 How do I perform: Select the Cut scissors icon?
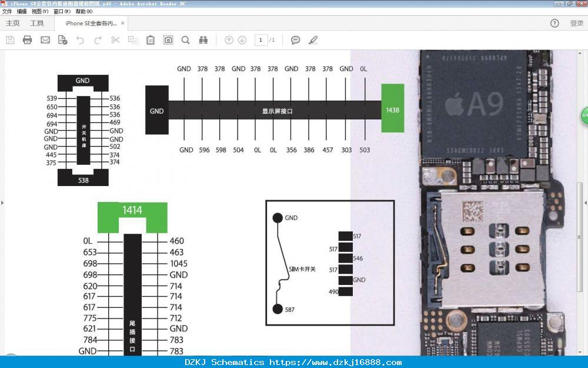pyautogui.click(x=115, y=40)
